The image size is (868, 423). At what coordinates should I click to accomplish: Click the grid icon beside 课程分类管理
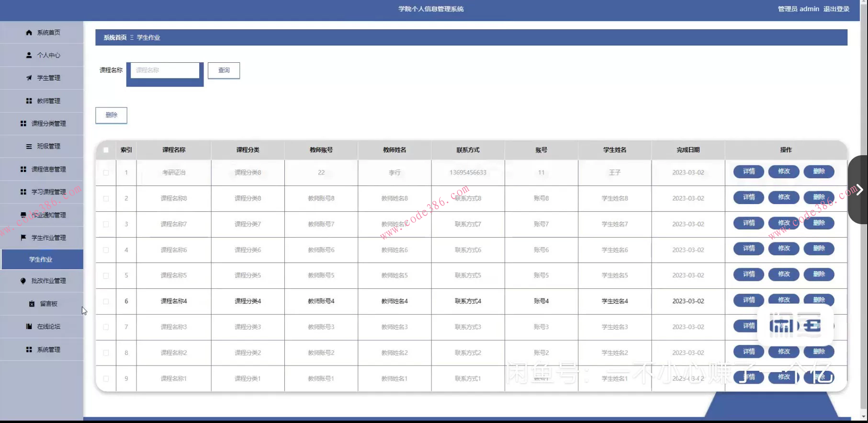(x=23, y=124)
